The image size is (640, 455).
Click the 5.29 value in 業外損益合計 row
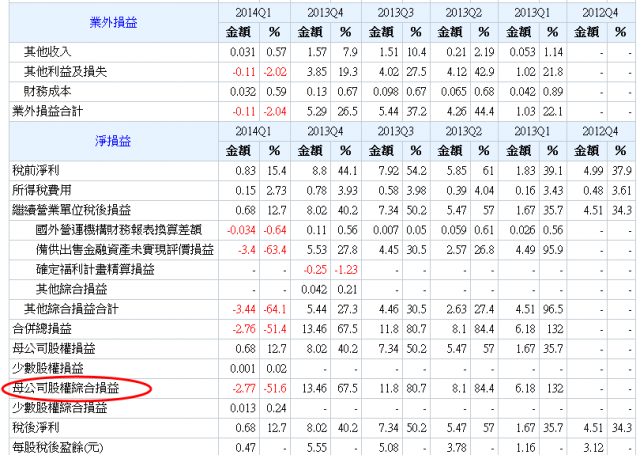(x=317, y=111)
